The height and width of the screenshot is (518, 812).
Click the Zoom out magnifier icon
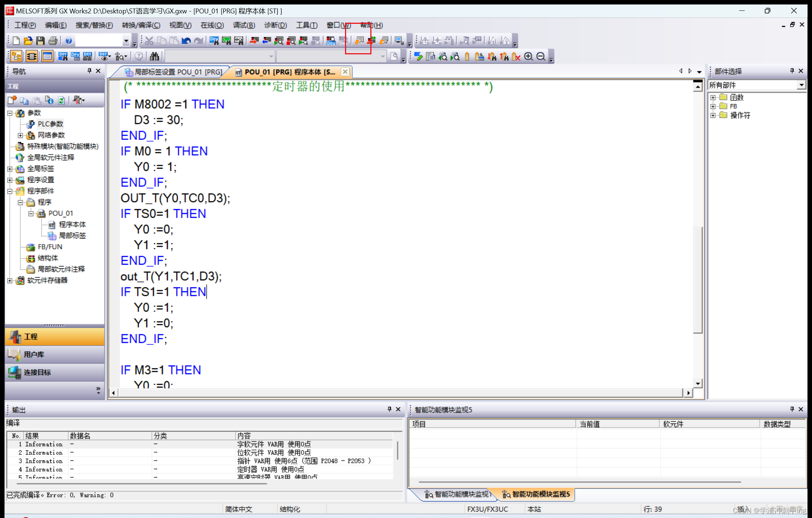click(541, 56)
